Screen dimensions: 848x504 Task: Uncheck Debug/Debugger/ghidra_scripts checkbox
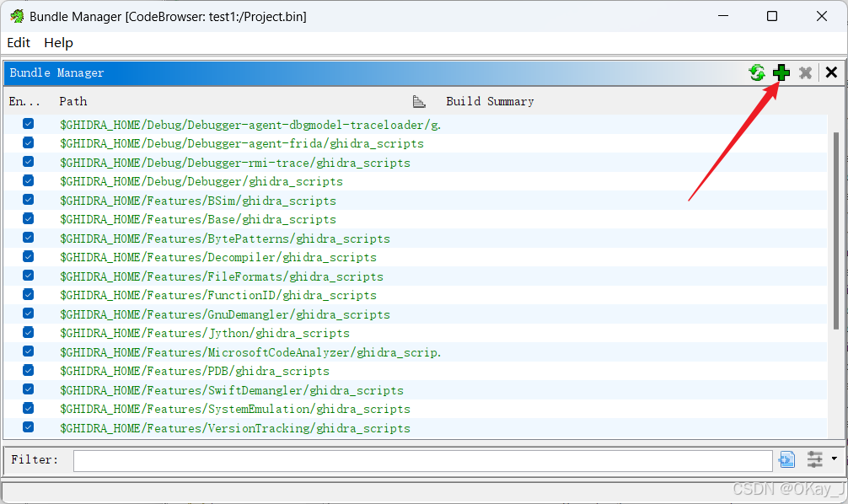28,180
